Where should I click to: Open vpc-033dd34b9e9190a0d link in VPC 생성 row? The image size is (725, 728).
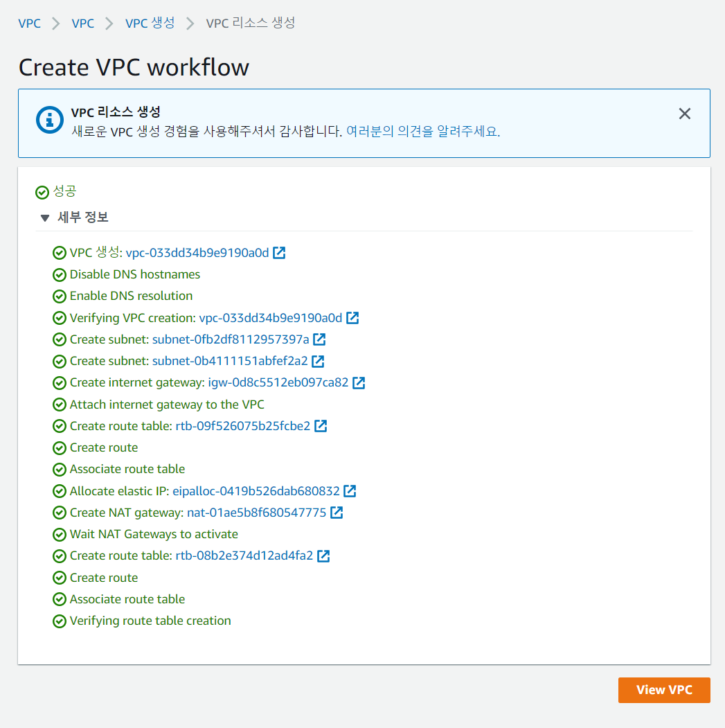(197, 253)
